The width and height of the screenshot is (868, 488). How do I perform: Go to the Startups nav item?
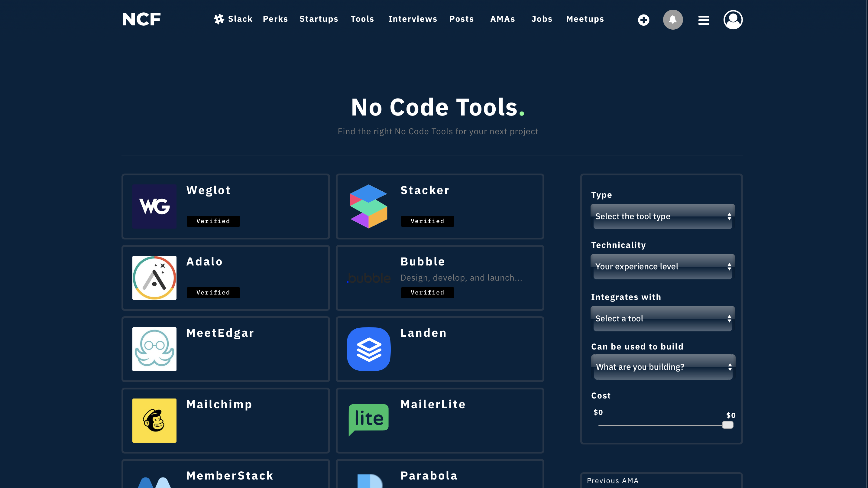coord(319,19)
